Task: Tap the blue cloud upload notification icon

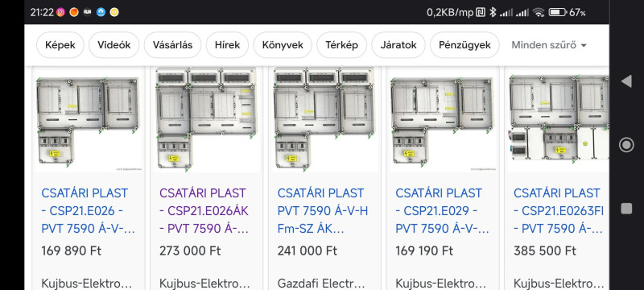Action: [x=101, y=12]
